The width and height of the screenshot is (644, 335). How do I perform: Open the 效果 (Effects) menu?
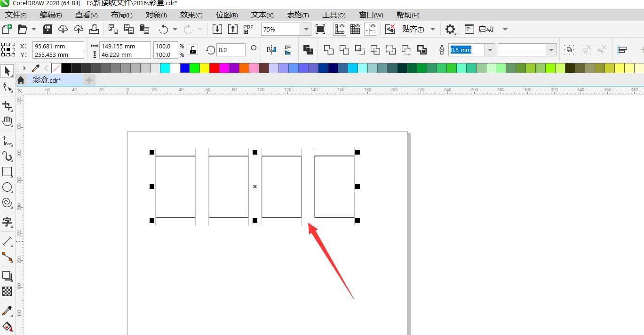[x=191, y=15]
